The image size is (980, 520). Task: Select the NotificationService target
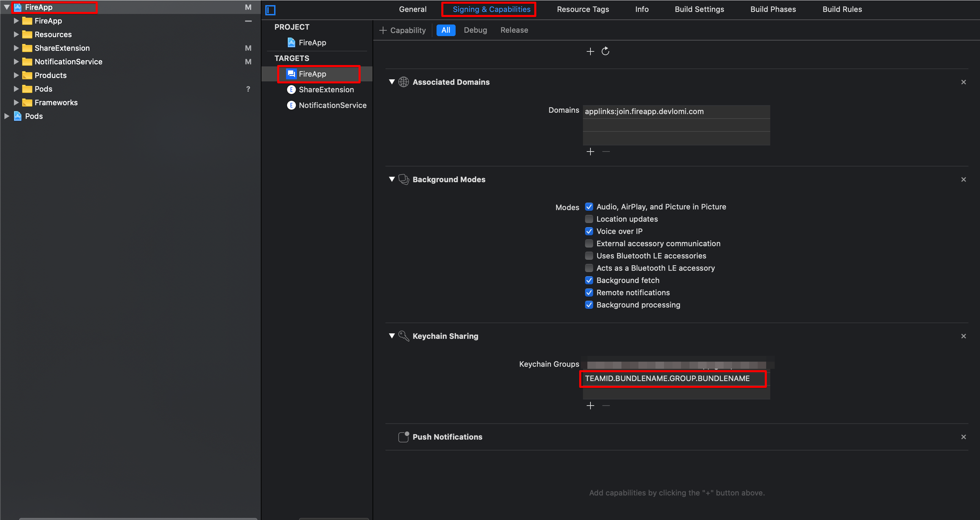tap(332, 105)
